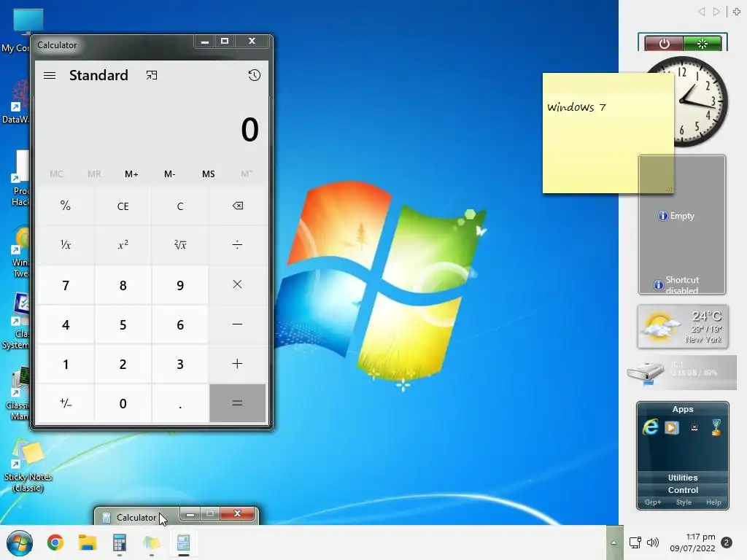Click the taskbar clock and date

point(693,542)
